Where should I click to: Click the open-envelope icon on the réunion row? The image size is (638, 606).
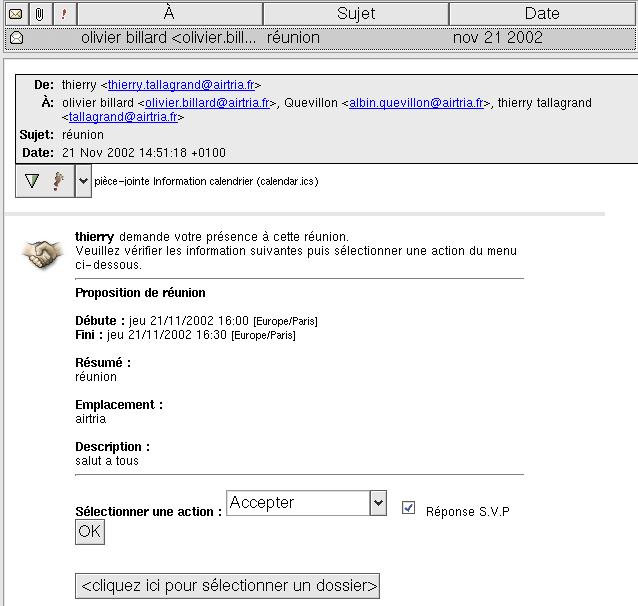[x=16, y=38]
